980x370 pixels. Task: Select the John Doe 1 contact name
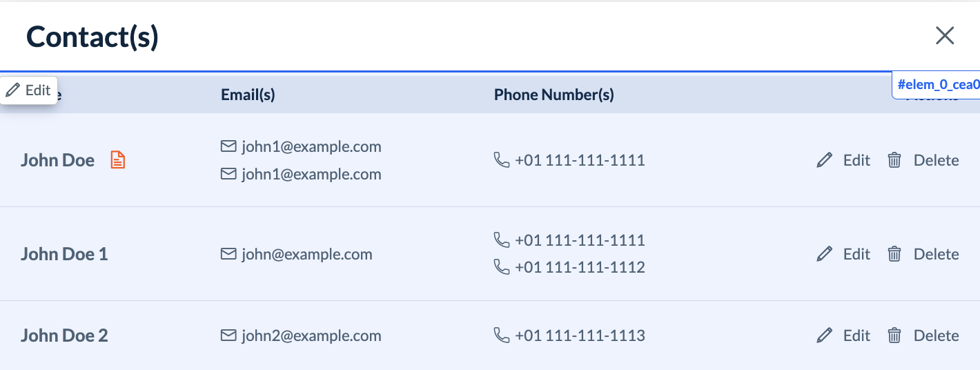64,254
